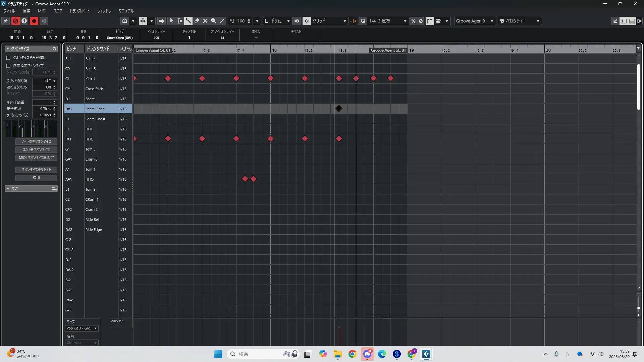Open the MIDI menu
Screen dimensions: 644x362
[42, 11]
